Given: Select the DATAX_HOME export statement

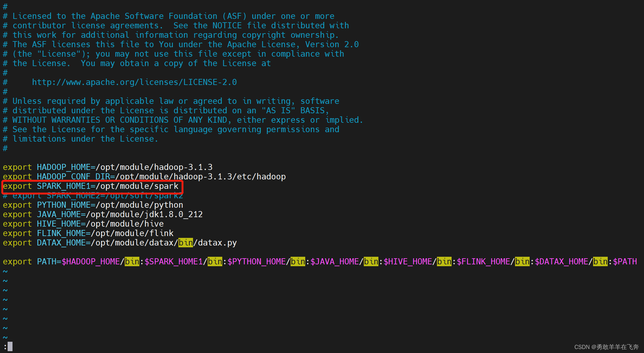Looking at the screenshot, I should [120, 243].
